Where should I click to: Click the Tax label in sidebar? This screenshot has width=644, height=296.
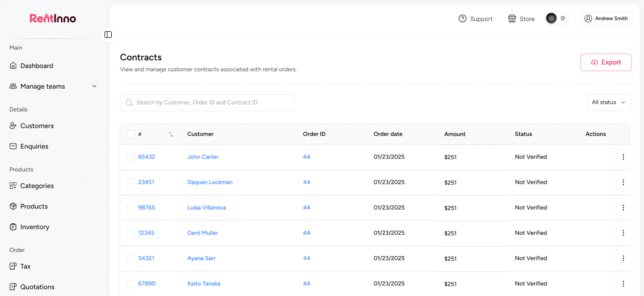25,266
